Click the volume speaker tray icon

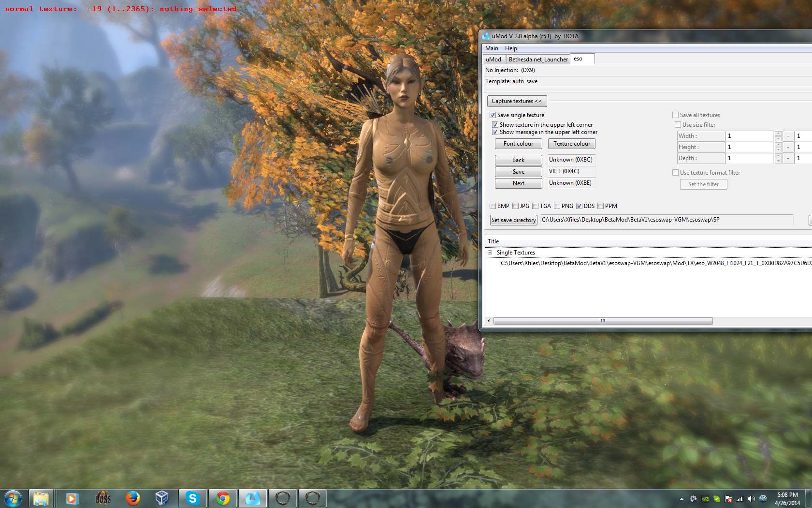[751, 499]
